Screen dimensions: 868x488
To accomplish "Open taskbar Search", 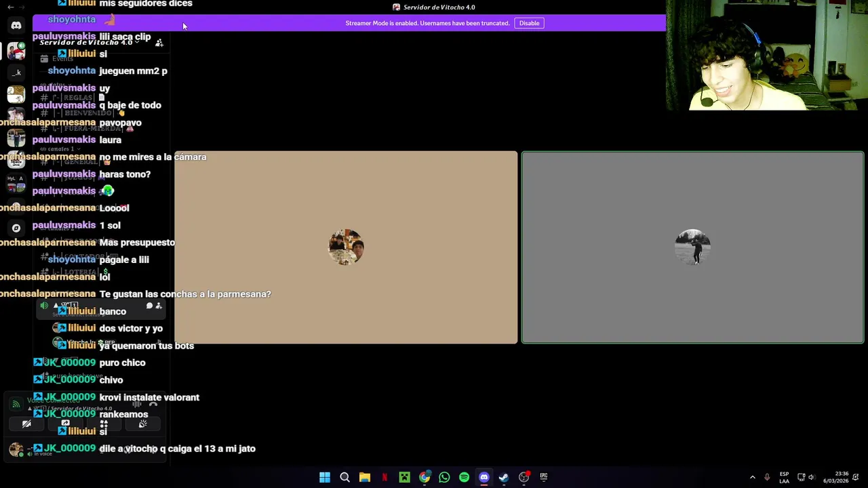I will click(x=344, y=477).
